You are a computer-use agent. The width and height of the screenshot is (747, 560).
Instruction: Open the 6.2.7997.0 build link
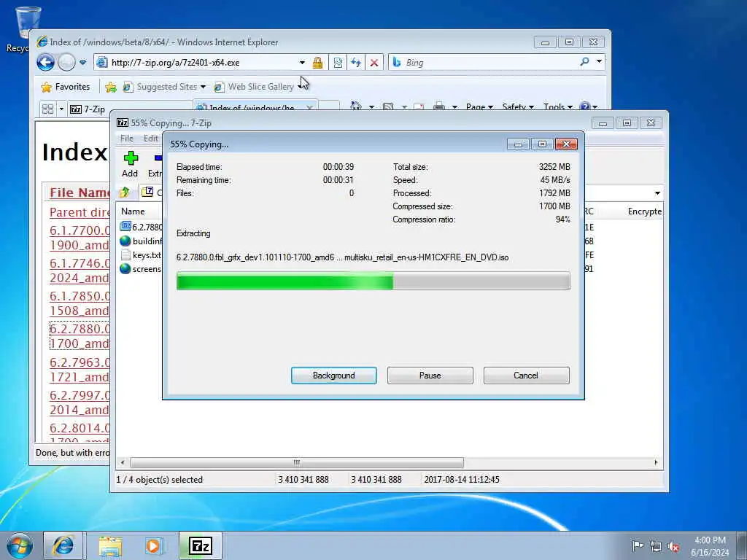(x=80, y=402)
